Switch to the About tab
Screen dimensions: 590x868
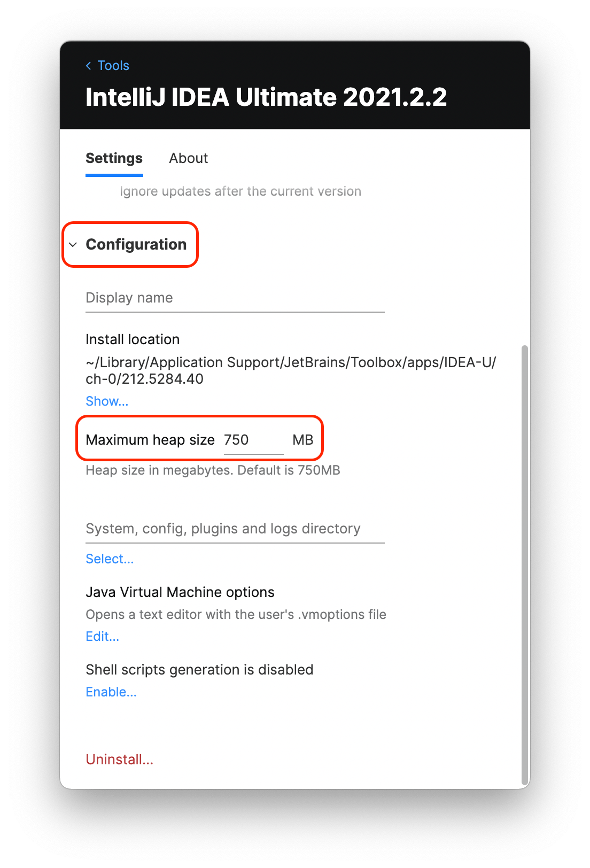[188, 158]
